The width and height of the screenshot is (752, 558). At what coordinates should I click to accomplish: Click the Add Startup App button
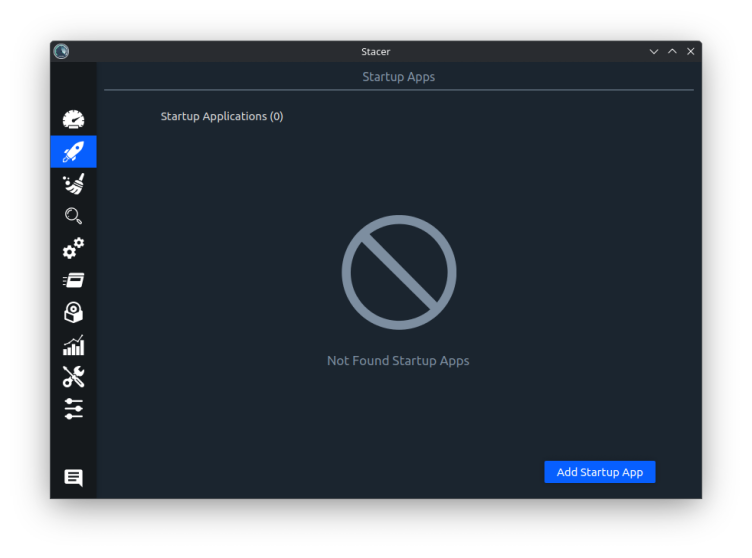[x=599, y=472]
